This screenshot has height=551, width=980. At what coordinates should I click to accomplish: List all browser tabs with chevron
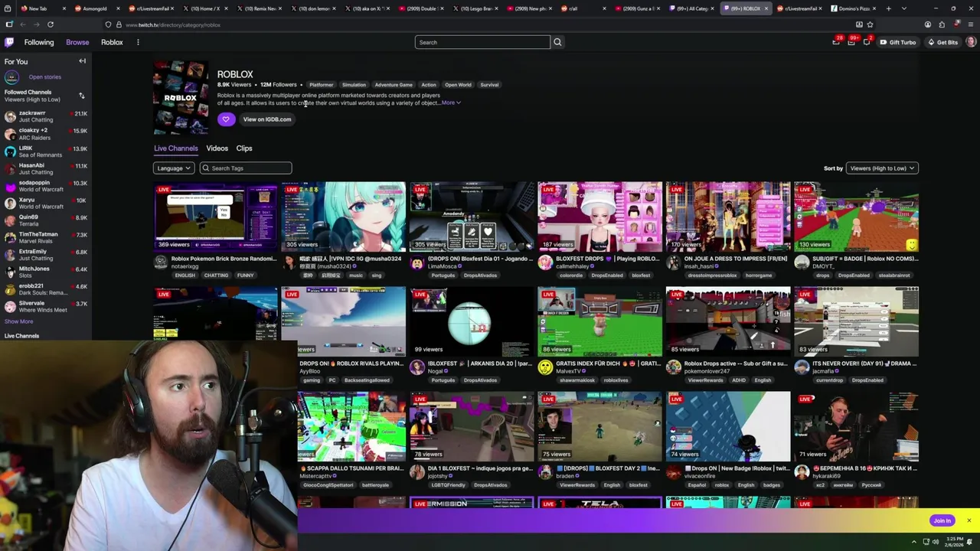[x=903, y=8]
